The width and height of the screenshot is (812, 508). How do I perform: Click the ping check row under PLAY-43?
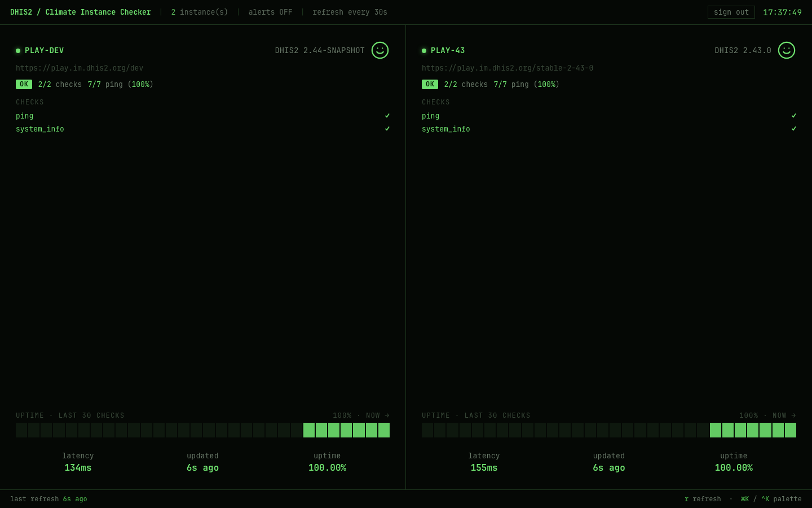[609, 116]
